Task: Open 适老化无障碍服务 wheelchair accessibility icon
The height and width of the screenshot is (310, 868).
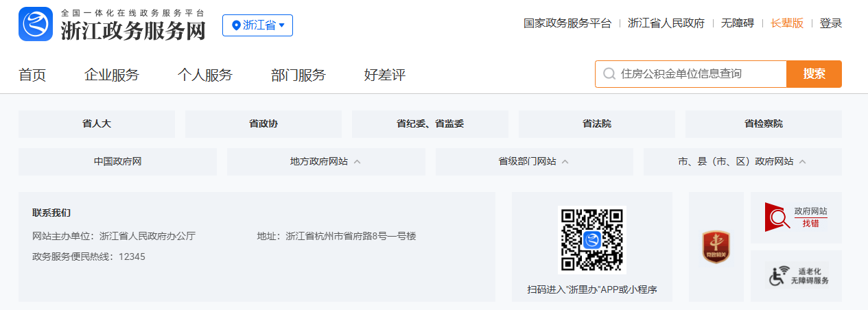Action: click(x=796, y=276)
